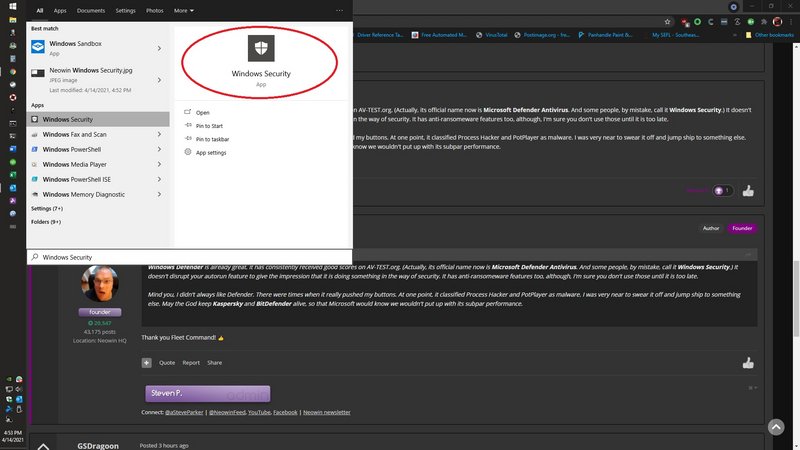The image size is (800, 450).
Task: Open Chrome three-dot menu
Action: (x=791, y=22)
